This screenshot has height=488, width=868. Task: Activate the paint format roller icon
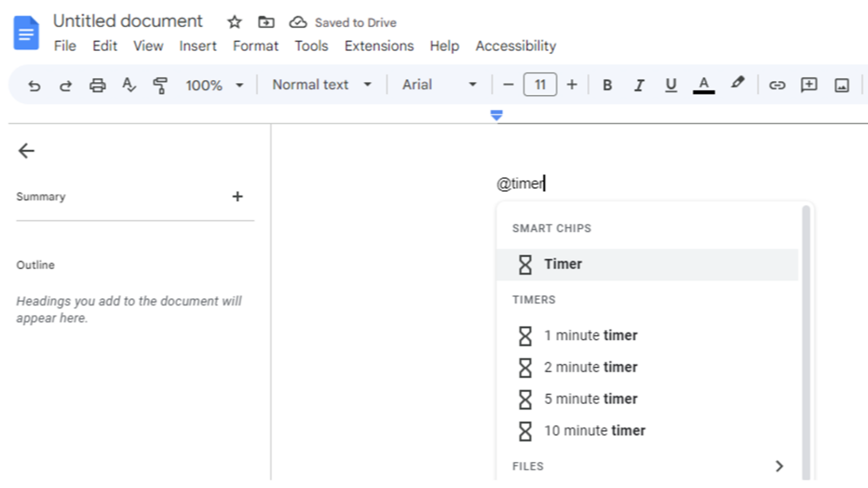(160, 85)
